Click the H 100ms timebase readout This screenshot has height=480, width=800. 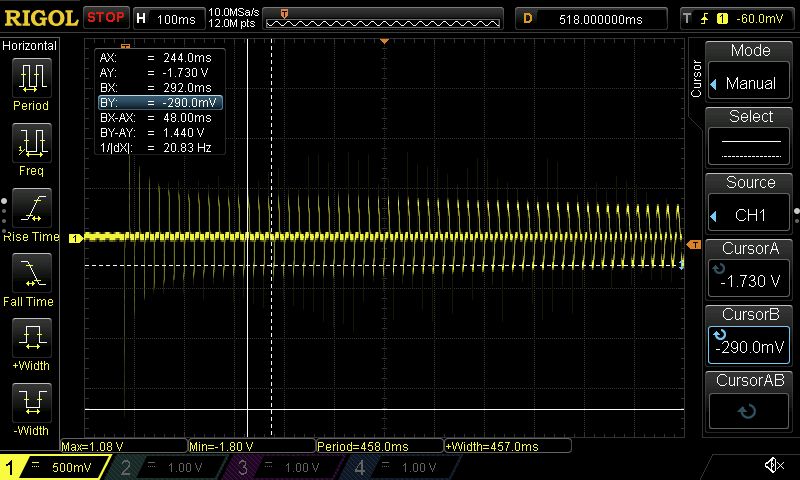point(168,19)
